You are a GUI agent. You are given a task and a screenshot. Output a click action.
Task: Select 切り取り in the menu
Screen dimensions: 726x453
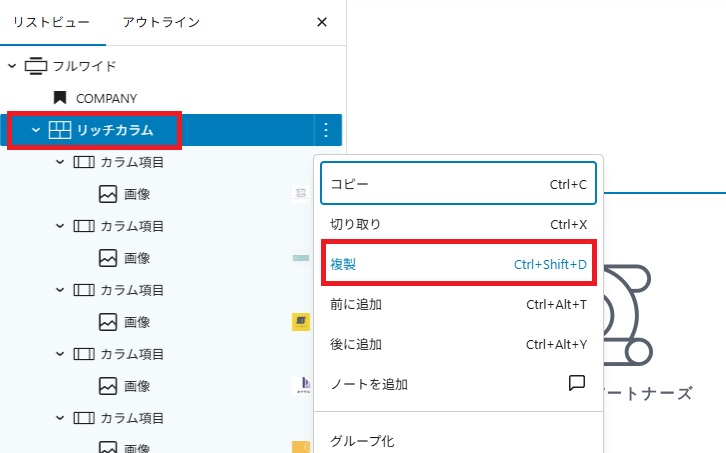pos(458,224)
